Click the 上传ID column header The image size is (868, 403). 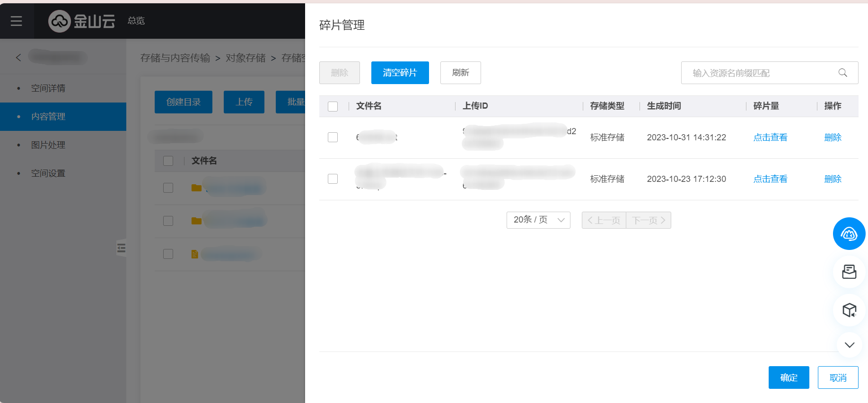coord(475,106)
